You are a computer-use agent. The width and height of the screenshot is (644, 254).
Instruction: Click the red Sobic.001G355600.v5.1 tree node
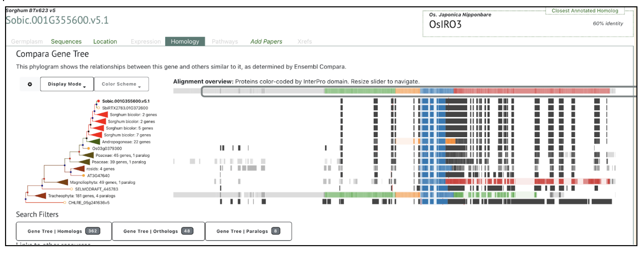(x=98, y=101)
